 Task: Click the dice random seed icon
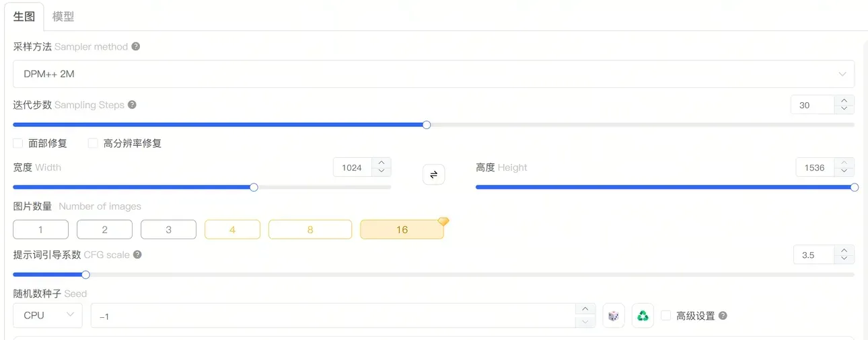coord(614,316)
